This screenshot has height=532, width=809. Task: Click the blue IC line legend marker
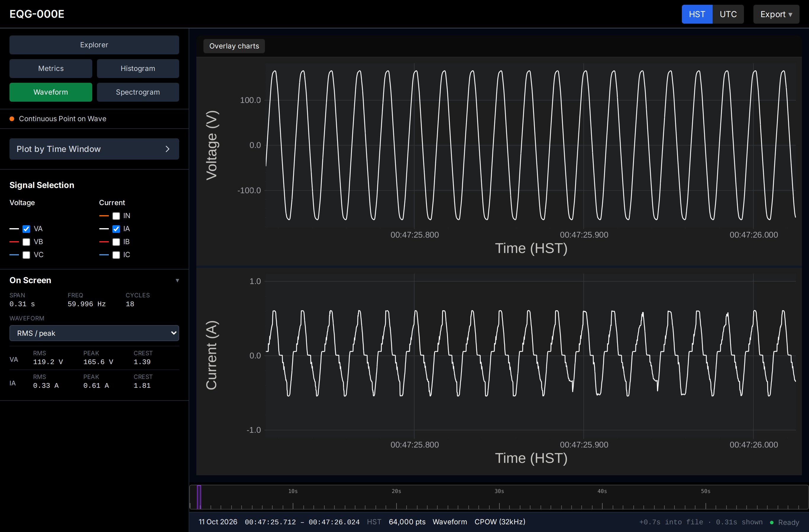coord(104,254)
